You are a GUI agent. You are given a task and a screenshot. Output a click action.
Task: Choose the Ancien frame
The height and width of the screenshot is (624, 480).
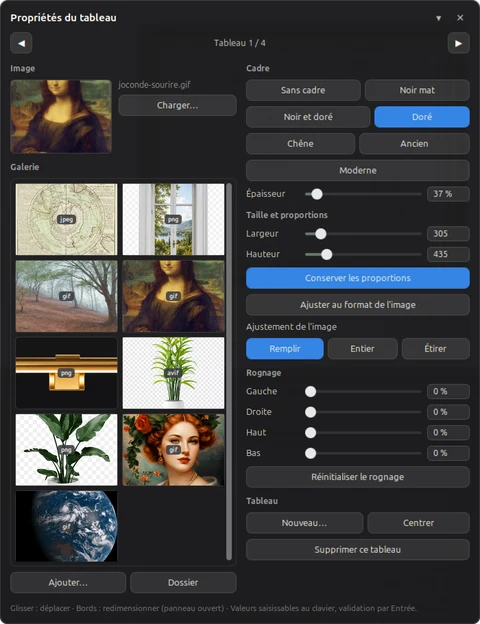414,144
